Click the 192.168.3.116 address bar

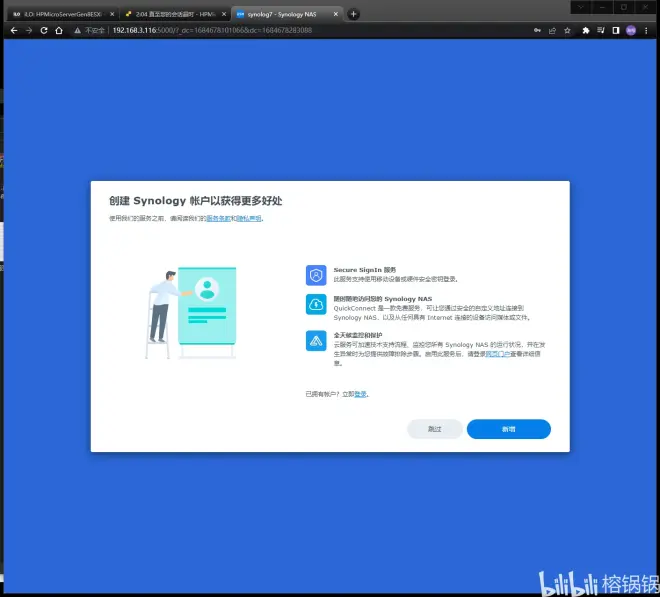(212, 30)
